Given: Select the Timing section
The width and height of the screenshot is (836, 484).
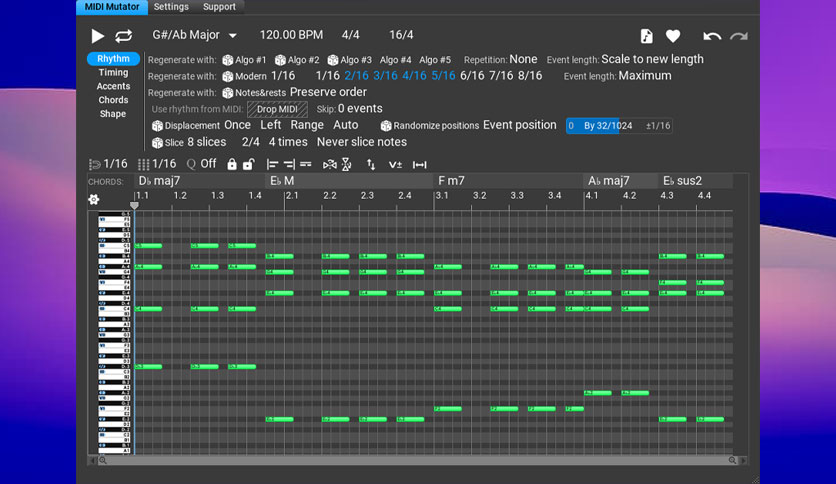Looking at the screenshot, I should 113,72.
